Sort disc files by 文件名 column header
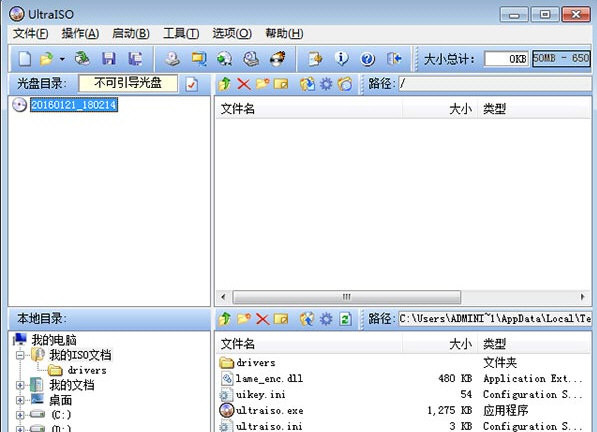The image size is (597, 432). point(309,109)
